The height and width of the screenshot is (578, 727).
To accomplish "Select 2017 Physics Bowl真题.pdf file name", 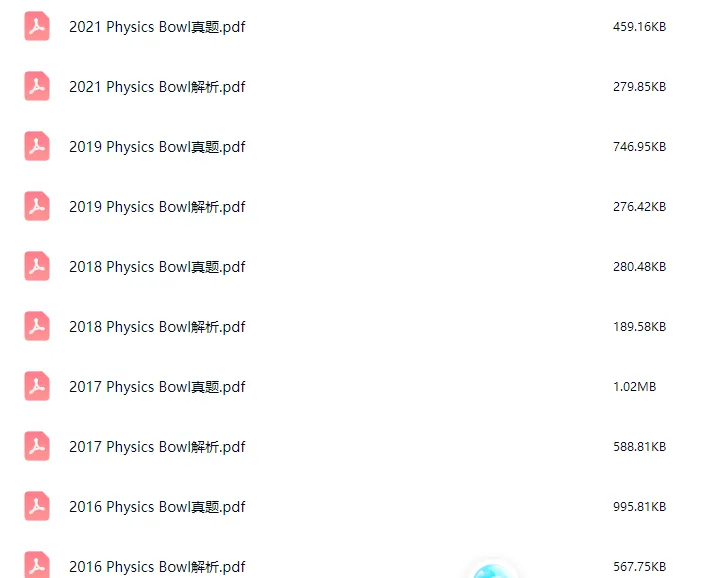I will (x=157, y=387).
